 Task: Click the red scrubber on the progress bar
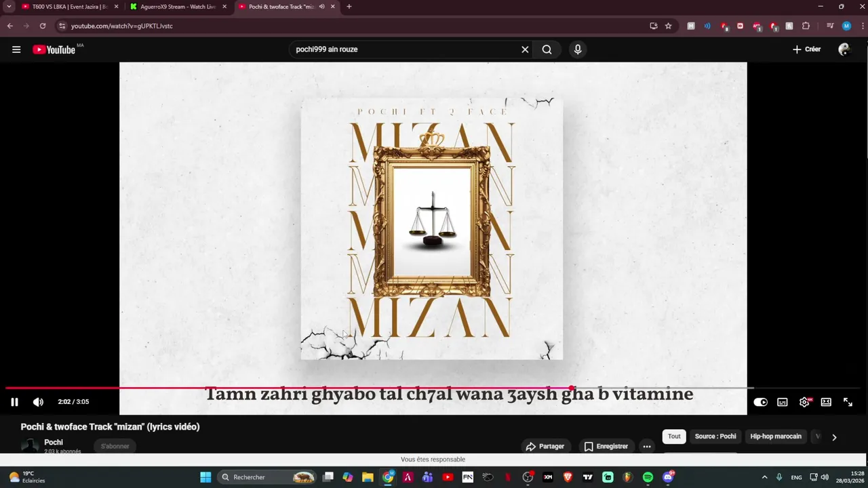point(572,388)
